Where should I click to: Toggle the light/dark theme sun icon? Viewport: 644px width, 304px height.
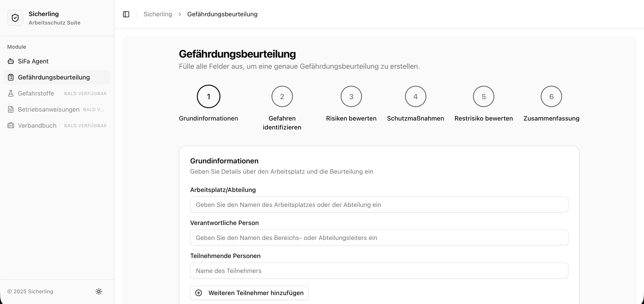99,291
